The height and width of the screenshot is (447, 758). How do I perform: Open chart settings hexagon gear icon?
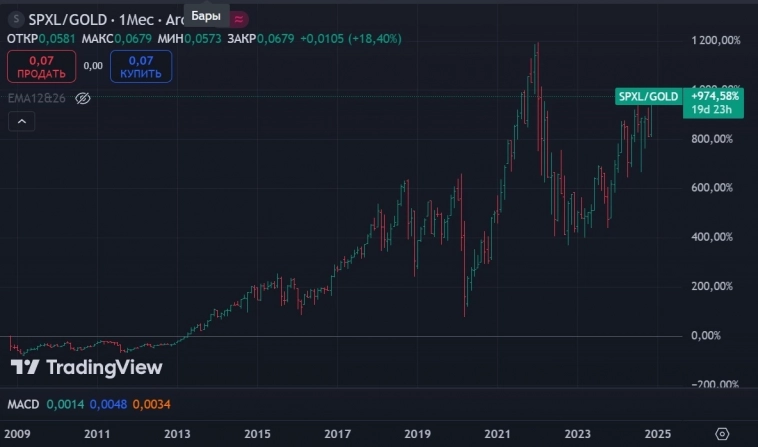tap(722, 434)
